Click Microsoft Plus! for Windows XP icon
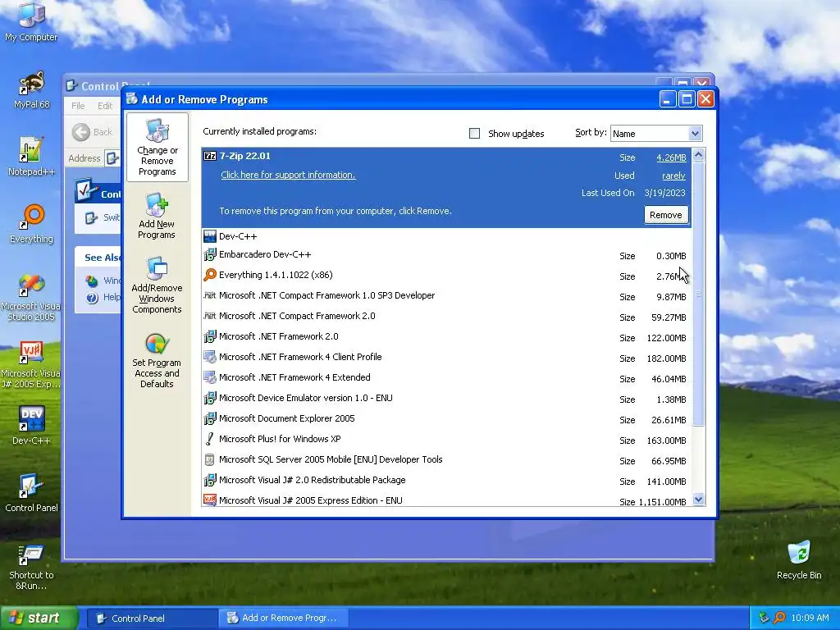 tap(210, 439)
